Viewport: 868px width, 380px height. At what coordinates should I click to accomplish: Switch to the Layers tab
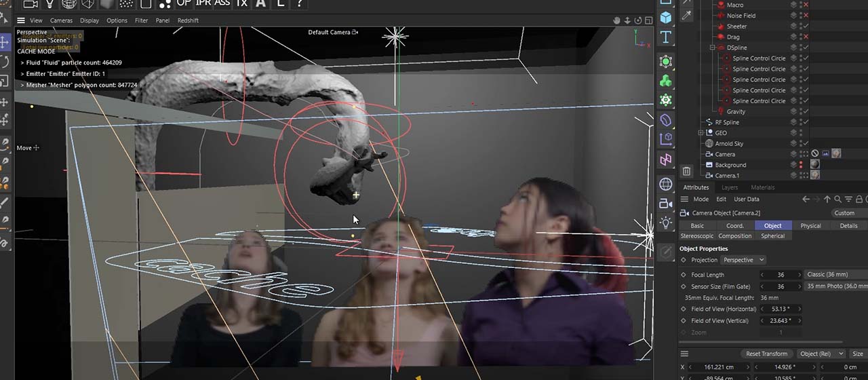(730, 187)
